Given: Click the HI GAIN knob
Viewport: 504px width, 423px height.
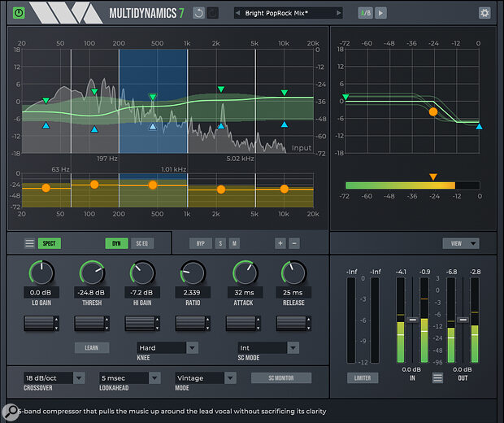Looking at the screenshot, I should (x=142, y=273).
